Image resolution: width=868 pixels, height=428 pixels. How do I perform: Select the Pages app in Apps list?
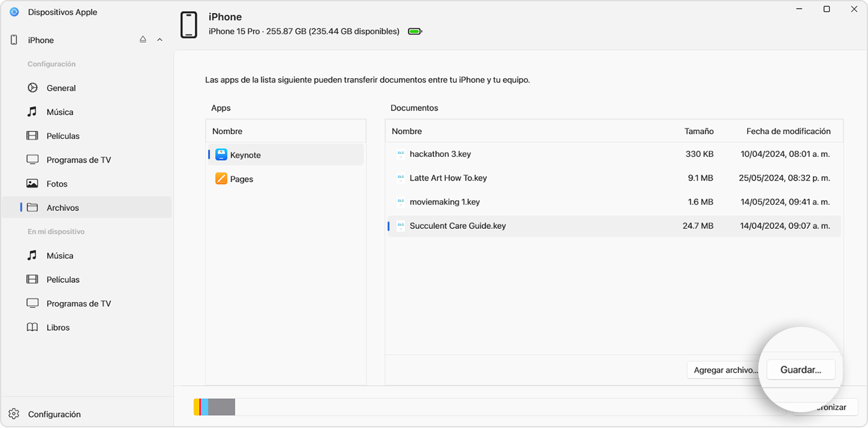[241, 179]
